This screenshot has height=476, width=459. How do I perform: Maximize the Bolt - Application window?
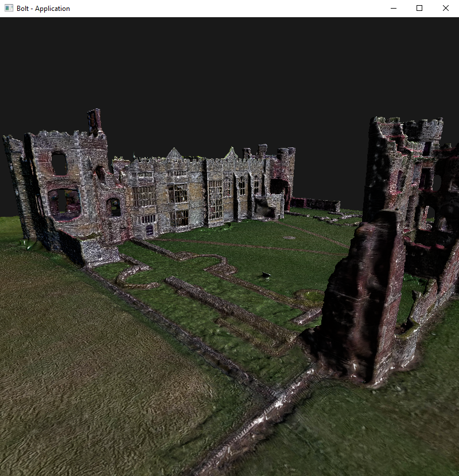pos(419,8)
